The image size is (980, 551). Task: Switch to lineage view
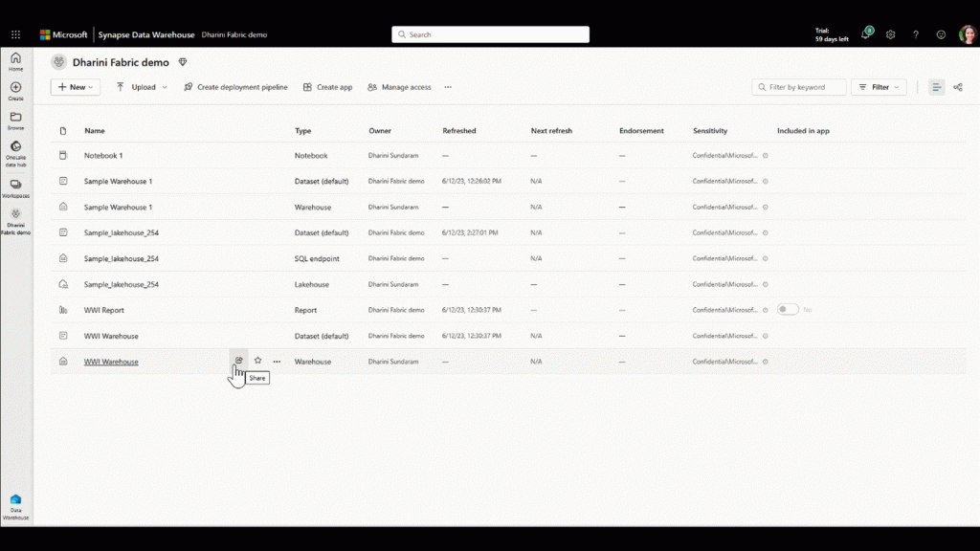click(x=958, y=87)
